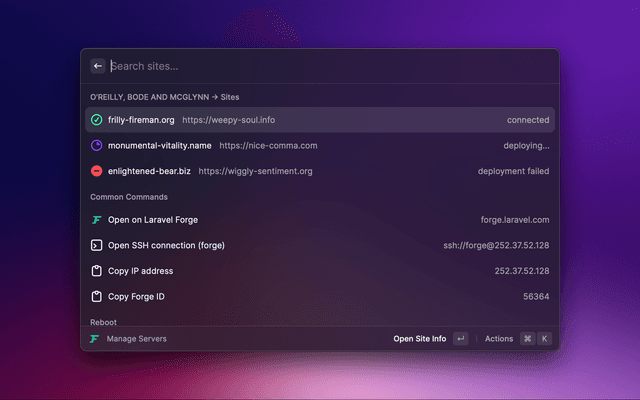This screenshot has height=400, width=640.
Task: Click the red deployment failed icon
Action: tap(97, 171)
